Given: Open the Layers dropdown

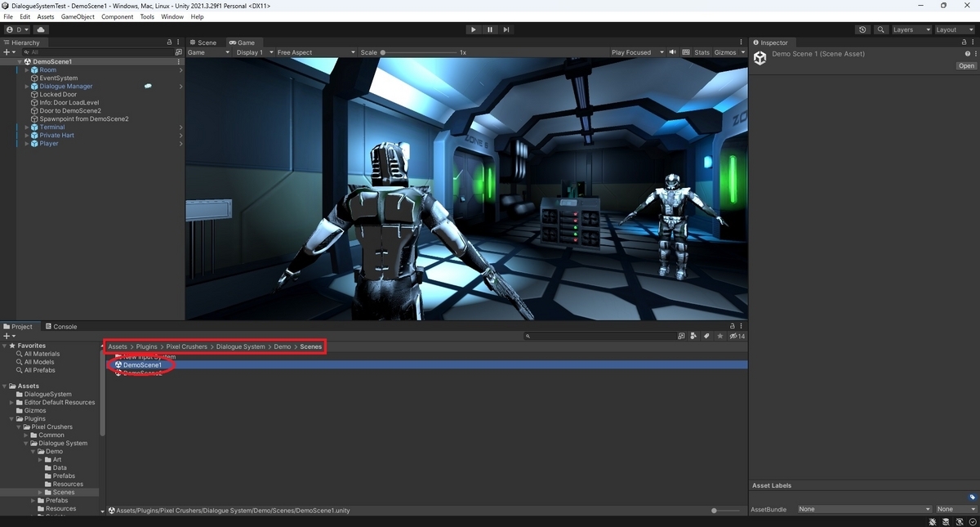Looking at the screenshot, I should pyautogui.click(x=911, y=29).
